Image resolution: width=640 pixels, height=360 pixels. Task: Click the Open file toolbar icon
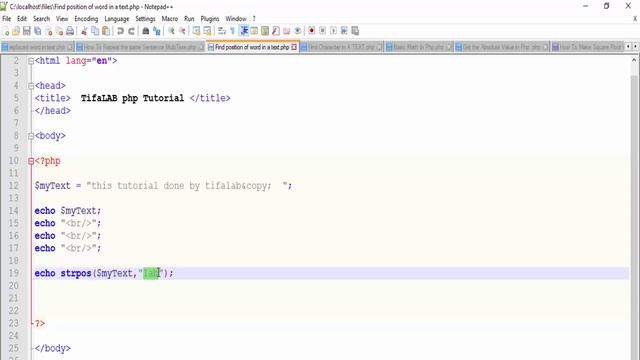[16, 31]
